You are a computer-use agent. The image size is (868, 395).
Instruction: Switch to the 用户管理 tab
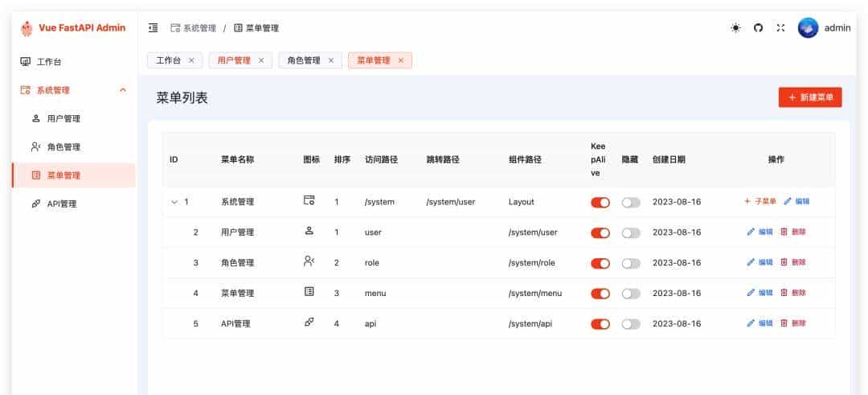(240, 60)
